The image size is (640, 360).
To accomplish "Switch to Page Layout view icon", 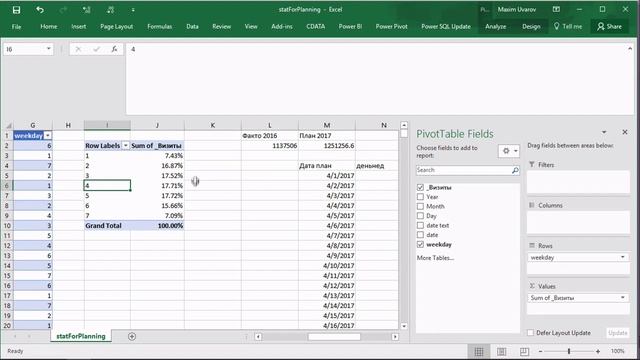I will [x=502, y=351].
